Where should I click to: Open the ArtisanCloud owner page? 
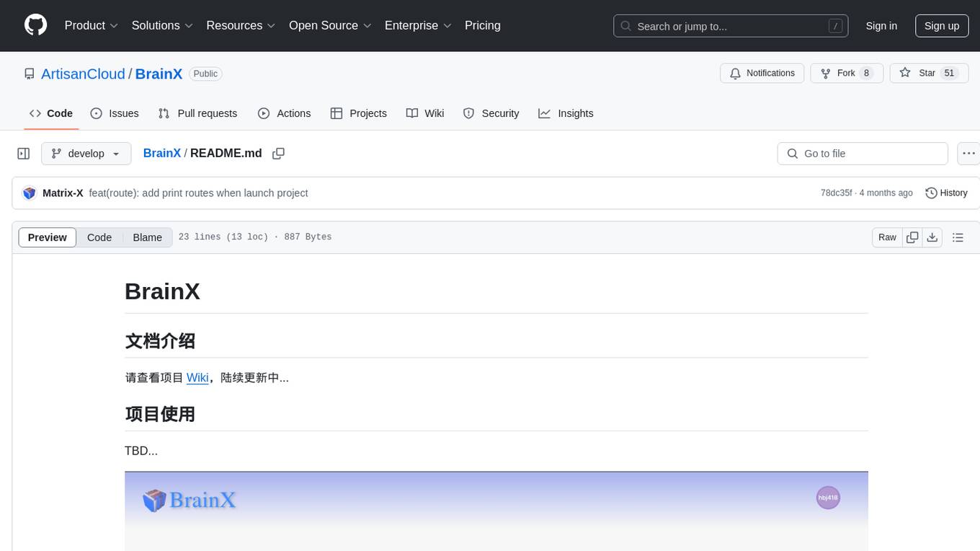click(83, 74)
